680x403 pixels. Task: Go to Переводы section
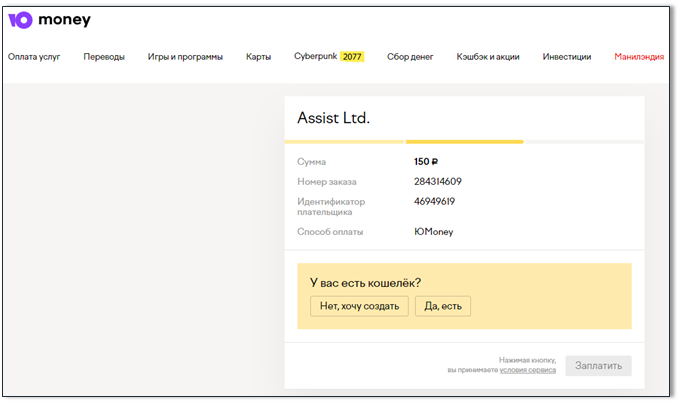pos(104,57)
